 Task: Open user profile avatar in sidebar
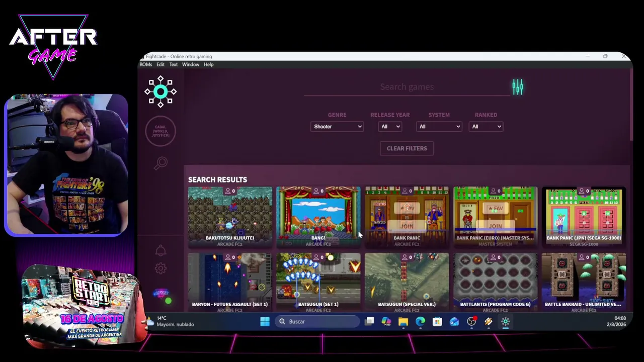162,294
